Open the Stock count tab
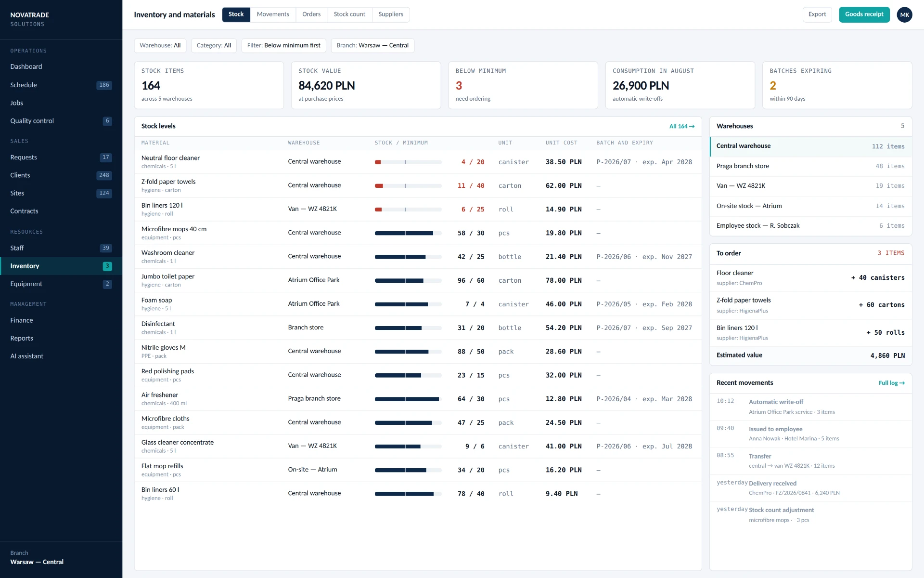The height and width of the screenshot is (578, 924). [x=349, y=14]
